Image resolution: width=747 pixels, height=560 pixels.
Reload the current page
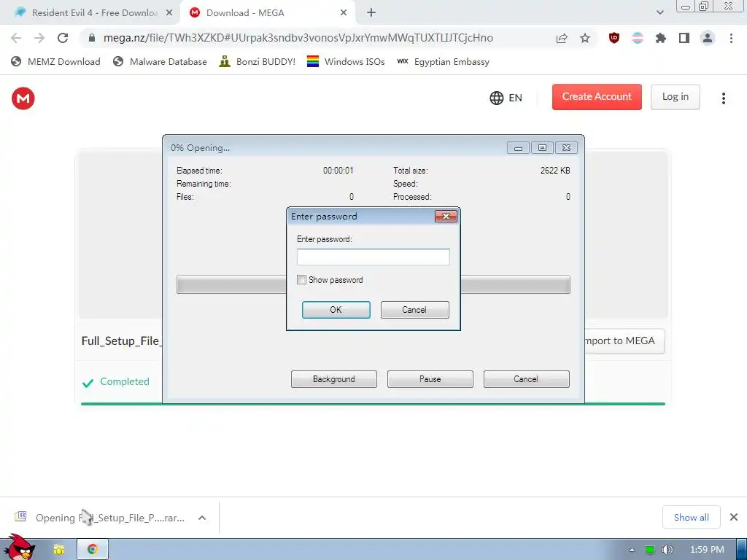pos(63,38)
